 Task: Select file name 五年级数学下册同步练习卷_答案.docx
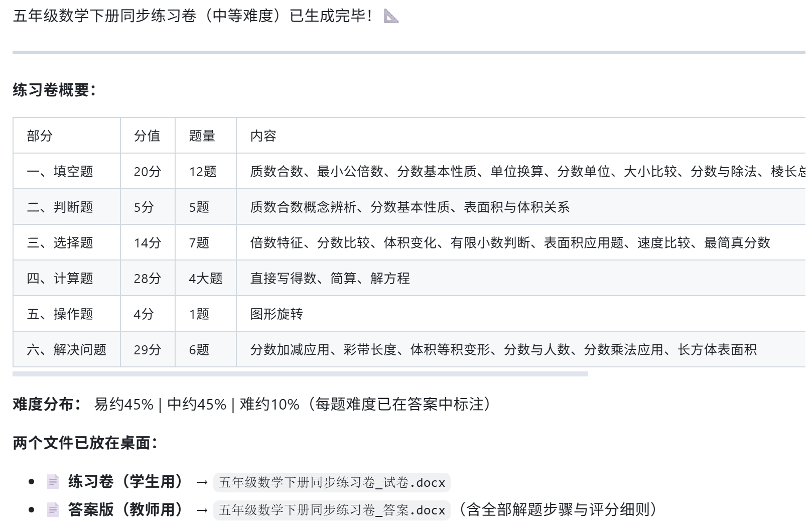[332, 510]
